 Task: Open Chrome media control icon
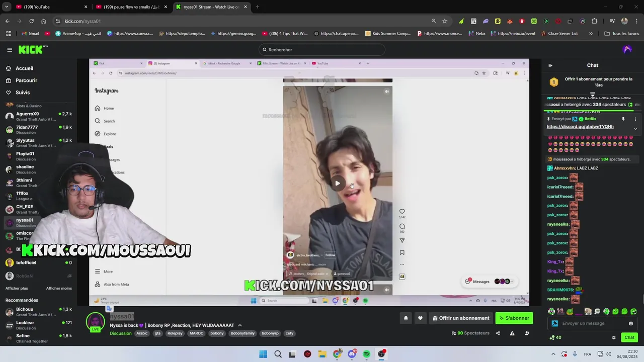point(612,21)
